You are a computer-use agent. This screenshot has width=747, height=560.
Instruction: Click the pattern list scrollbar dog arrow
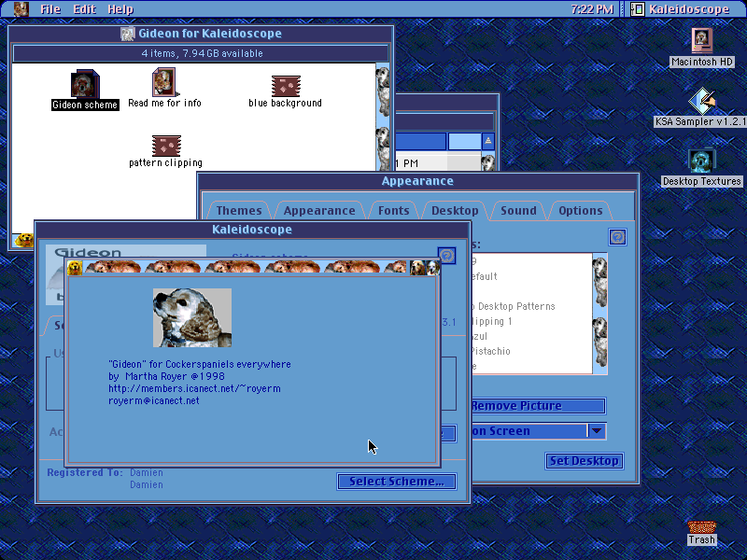pos(599,282)
